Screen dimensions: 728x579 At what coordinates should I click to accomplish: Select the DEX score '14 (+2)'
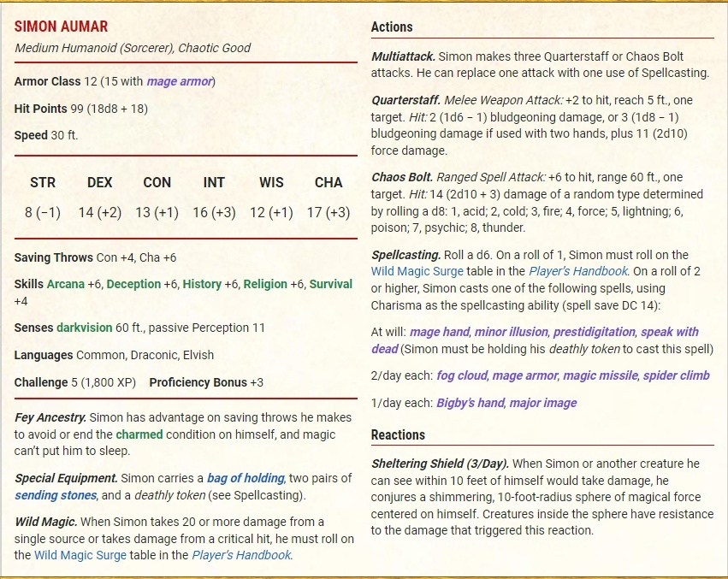(x=100, y=213)
